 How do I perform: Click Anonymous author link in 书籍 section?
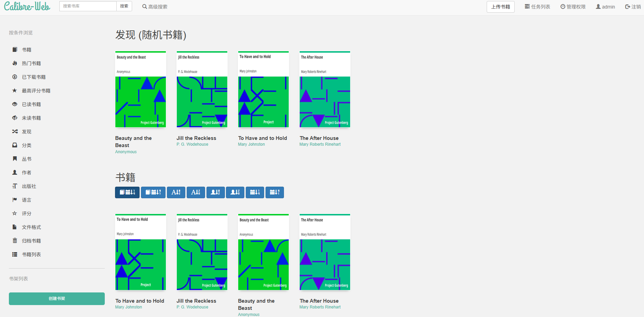249,315
